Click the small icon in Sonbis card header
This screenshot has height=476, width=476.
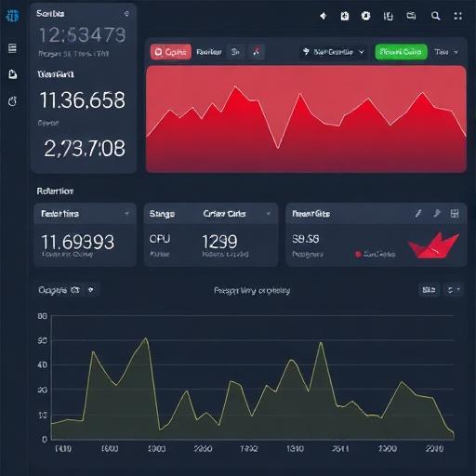126,14
